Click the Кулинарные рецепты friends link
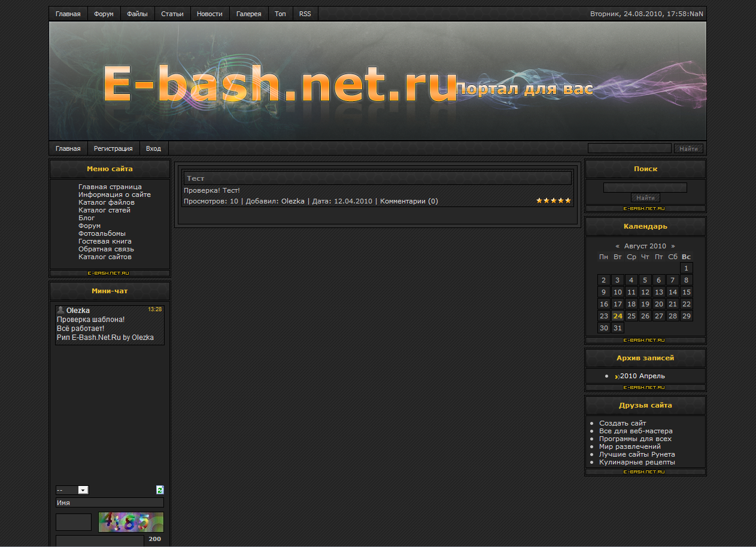Screen dimensions: 756x547 pyautogui.click(x=637, y=462)
